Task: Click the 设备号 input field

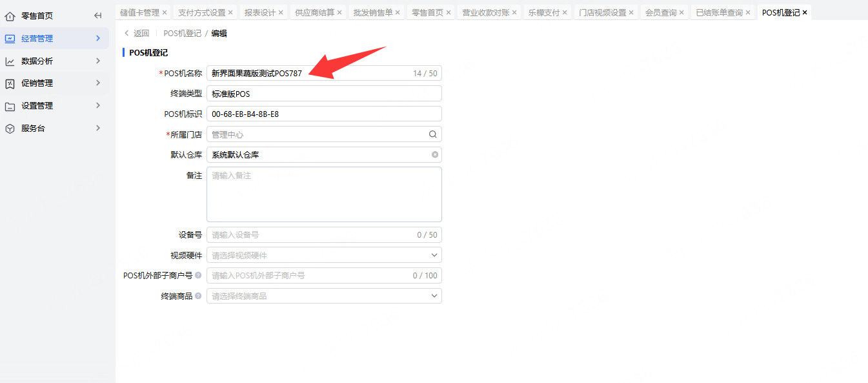Action: pyautogui.click(x=324, y=235)
